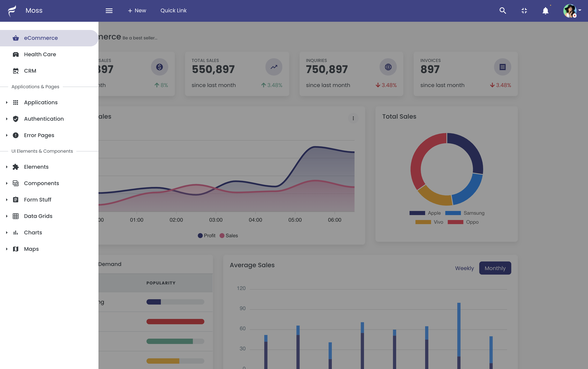Click the Total Sales 550,897 value

tap(213, 69)
